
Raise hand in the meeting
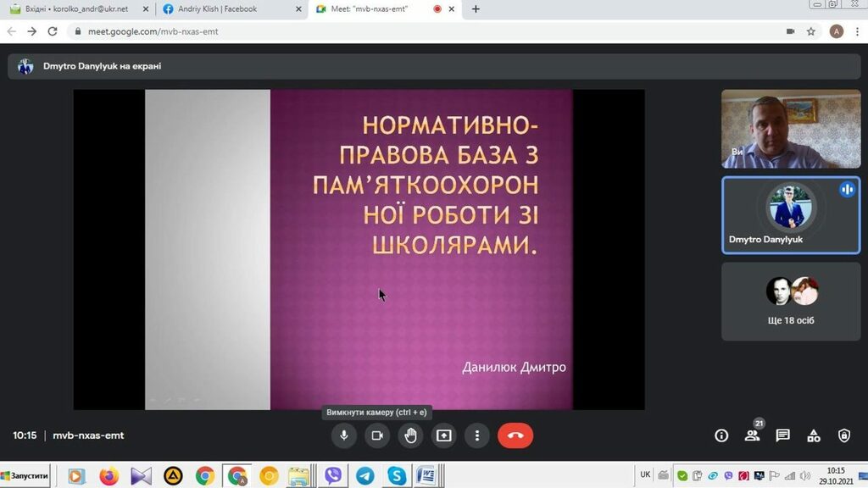[x=410, y=435]
